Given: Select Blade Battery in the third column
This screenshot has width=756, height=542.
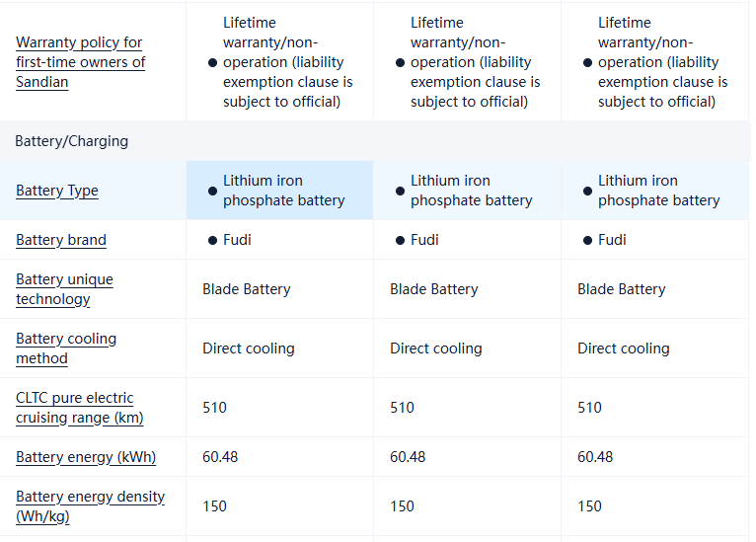Looking at the screenshot, I should 621,289.
